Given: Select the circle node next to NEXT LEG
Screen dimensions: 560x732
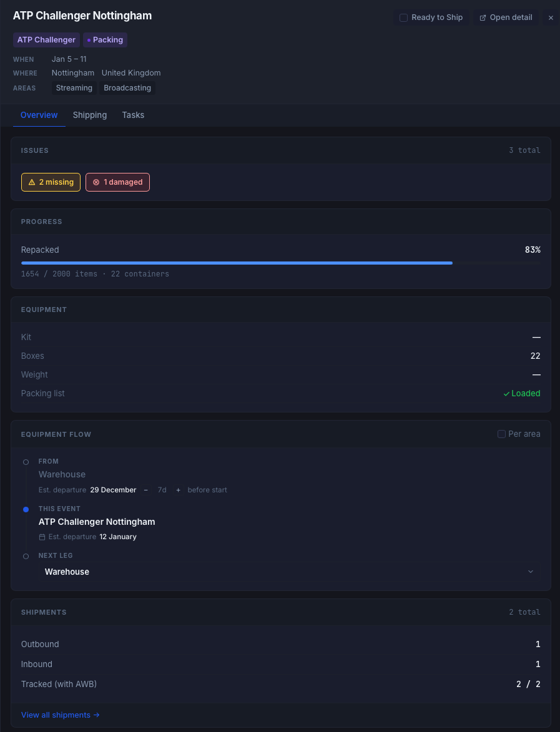Looking at the screenshot, I should click(x=26, y=556).
